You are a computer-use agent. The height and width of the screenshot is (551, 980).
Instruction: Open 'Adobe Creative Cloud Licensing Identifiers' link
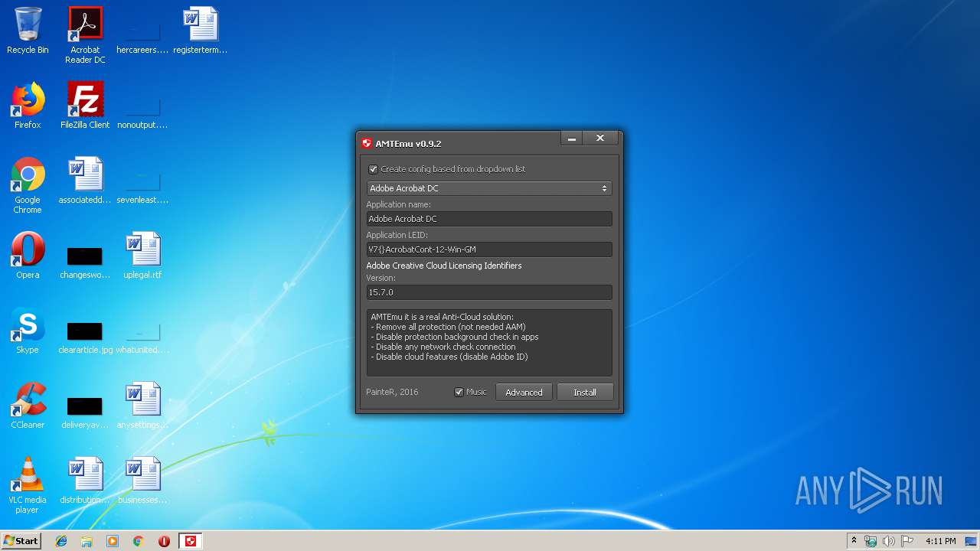pyautogui.click(x=444, y=266)
